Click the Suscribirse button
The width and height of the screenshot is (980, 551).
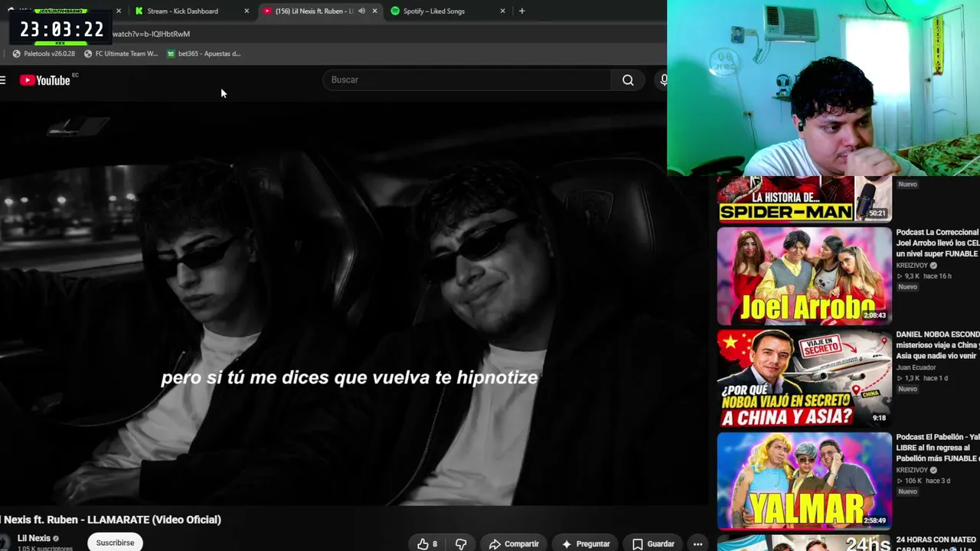[x=115, y=543]
